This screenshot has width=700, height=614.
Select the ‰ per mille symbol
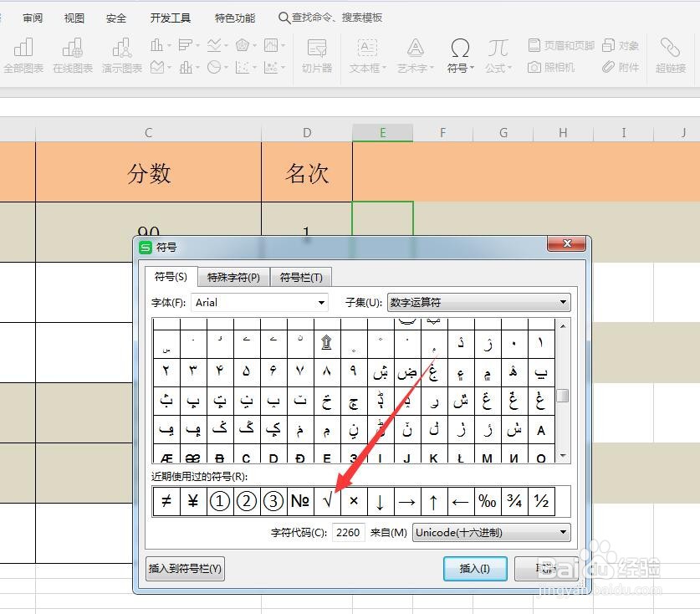pos(488,500)
